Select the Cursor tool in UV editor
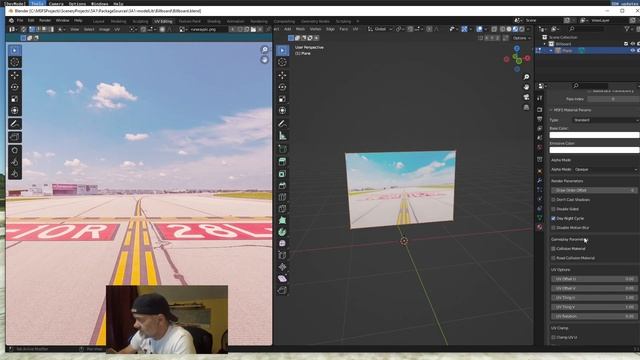Screen dimensions: 640x360 tap(15, 62)
